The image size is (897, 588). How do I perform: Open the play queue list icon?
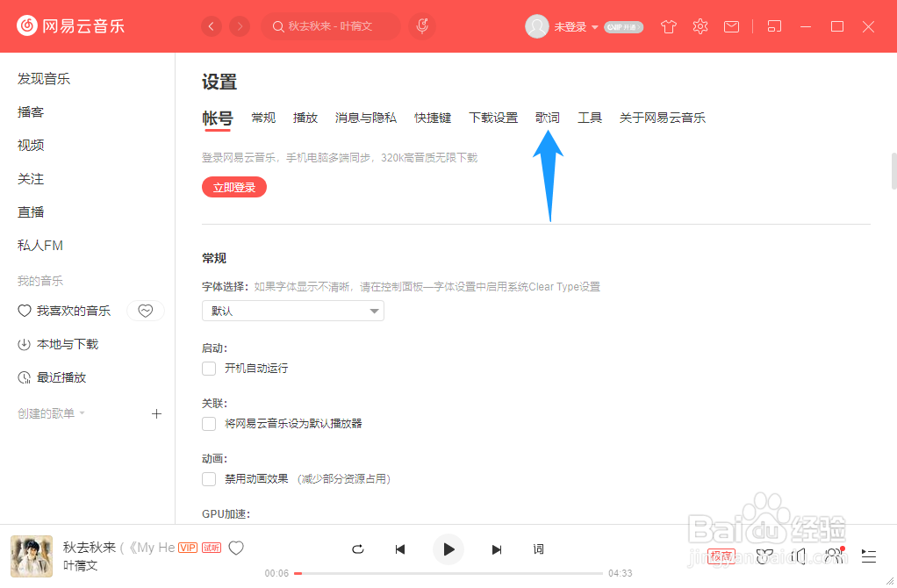tap(868, 556)
